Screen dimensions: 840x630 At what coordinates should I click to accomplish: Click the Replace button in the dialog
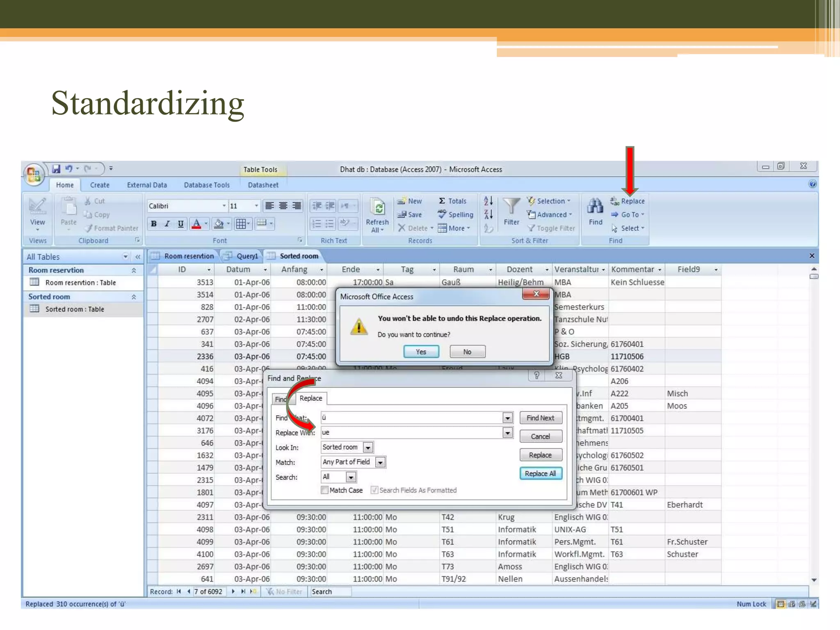pos(540,455)
